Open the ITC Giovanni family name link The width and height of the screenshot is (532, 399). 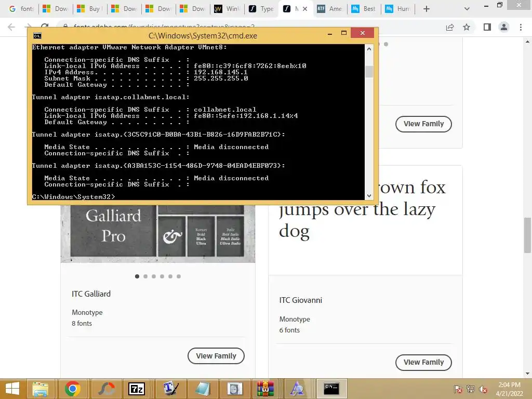coord(301,300)
